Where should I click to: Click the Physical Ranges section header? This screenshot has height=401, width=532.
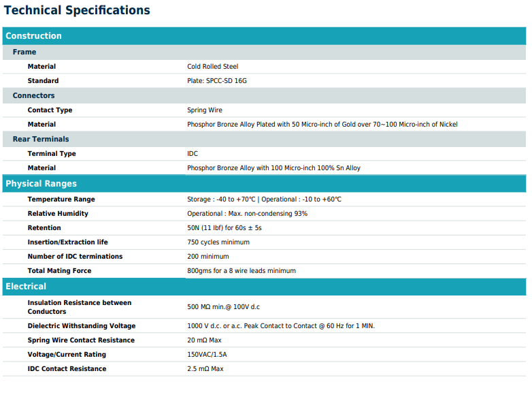(x=41, y=184)
